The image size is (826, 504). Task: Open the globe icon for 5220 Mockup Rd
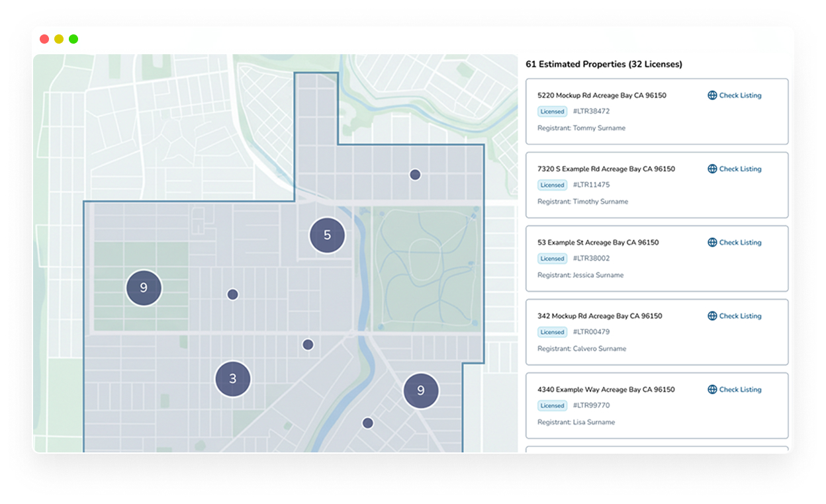(712, 95)
